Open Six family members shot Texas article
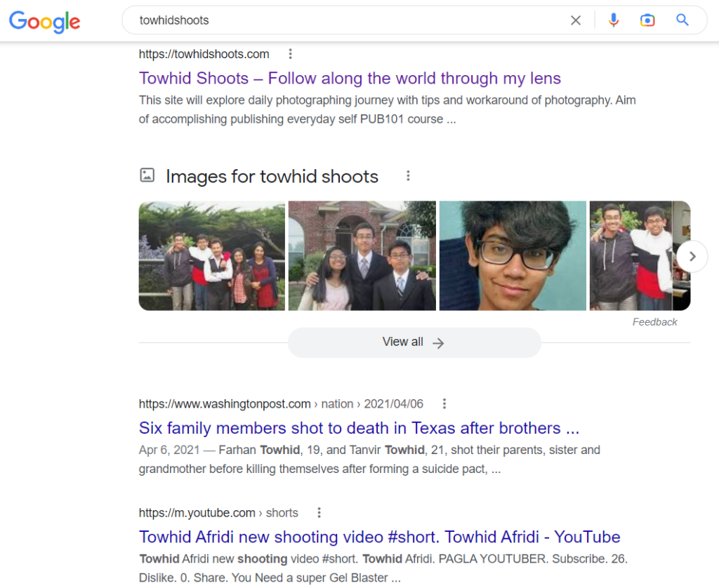Image resolution: width=719 pixels, height=588 pixels. coord(359,428)
